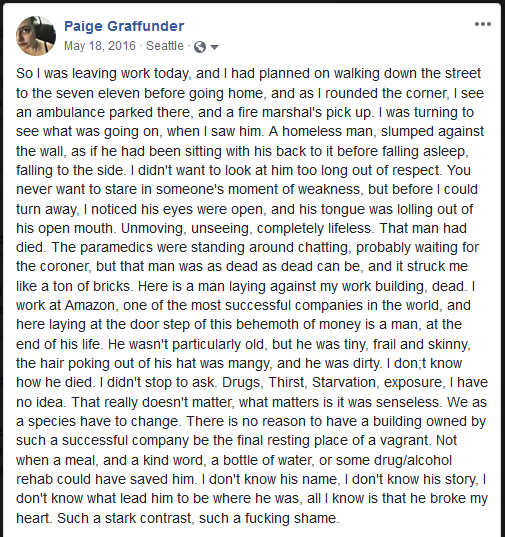Open Paige Graffunder's profile picture
505x537 pixels.
pos(36,36)
